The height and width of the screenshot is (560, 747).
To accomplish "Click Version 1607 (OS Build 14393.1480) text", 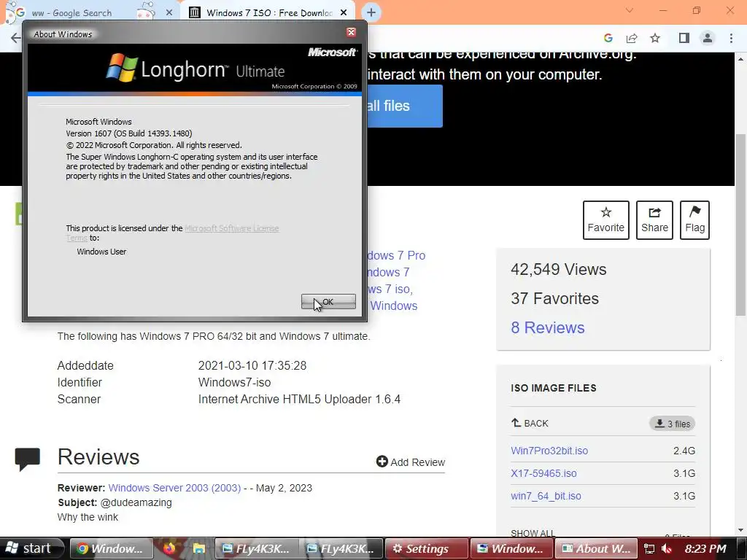I will pyautogui.click(x=128, y=133).
